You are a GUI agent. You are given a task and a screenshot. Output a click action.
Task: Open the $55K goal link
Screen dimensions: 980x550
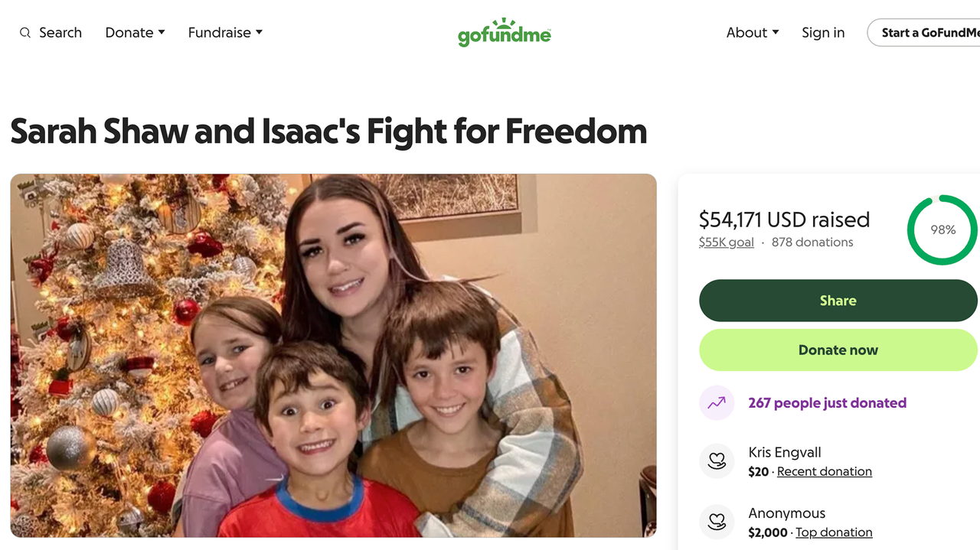726,242
